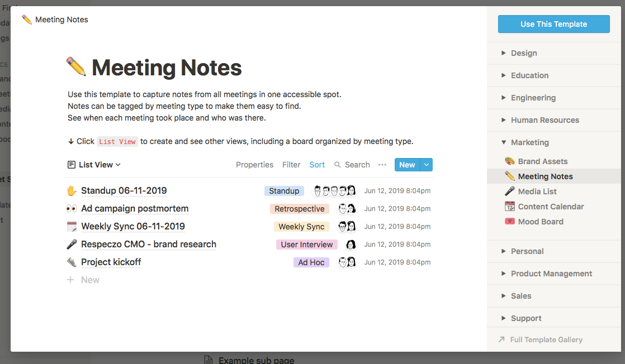Click the purple Ad Hoc tag

pos(311,262)
